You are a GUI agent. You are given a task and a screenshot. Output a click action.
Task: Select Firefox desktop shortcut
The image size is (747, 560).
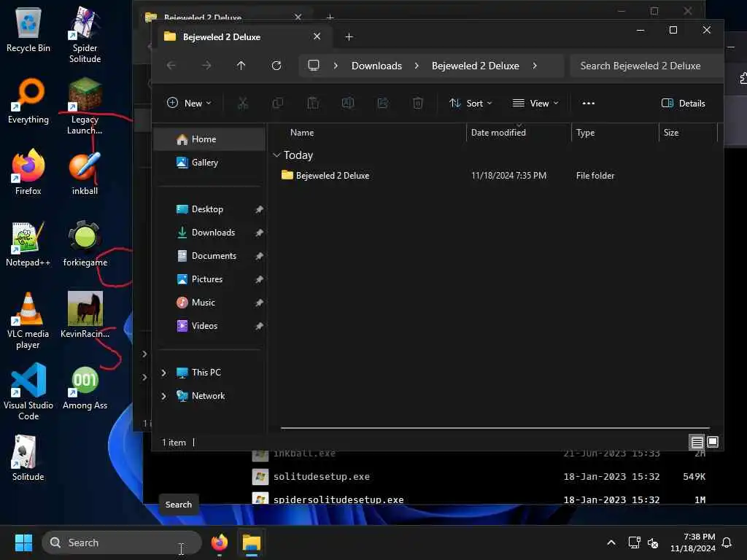[x=28, y=173]
